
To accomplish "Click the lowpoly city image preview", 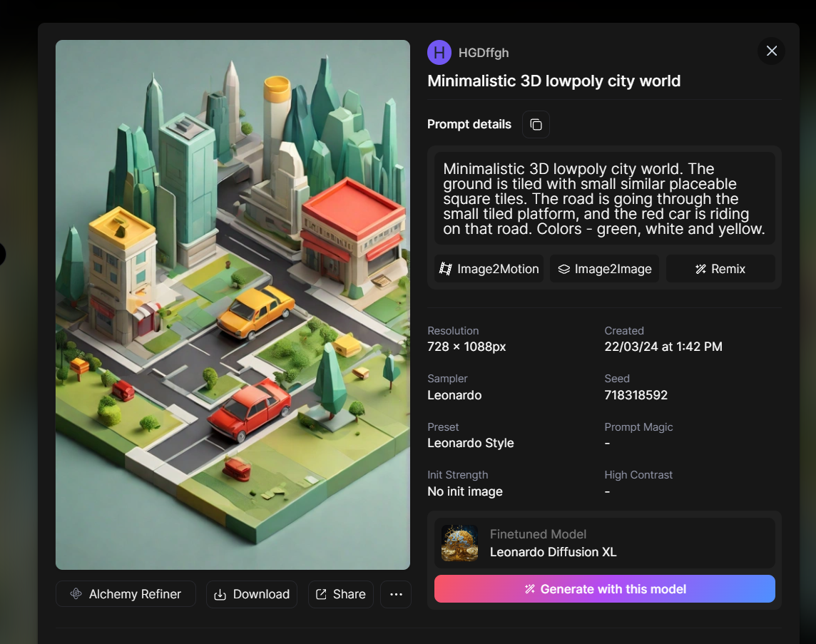I will [233, 305].
